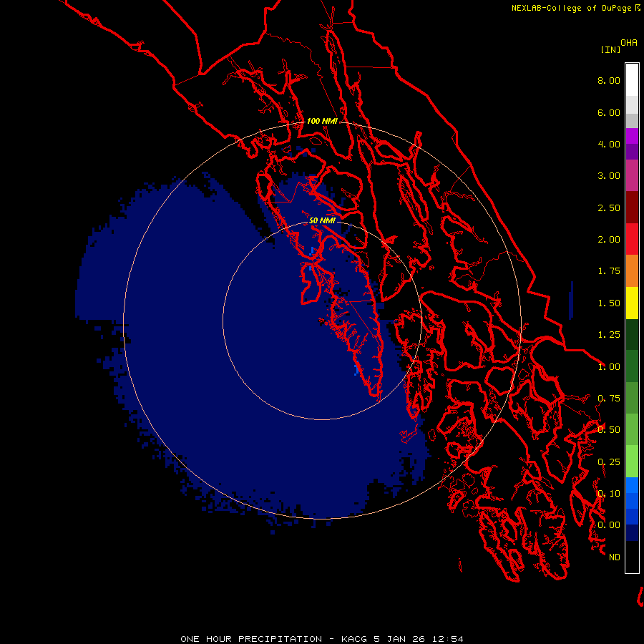The image size is (644, 644).
Task: Pick the navy legend swatch above ND
Action: point(632,532)
